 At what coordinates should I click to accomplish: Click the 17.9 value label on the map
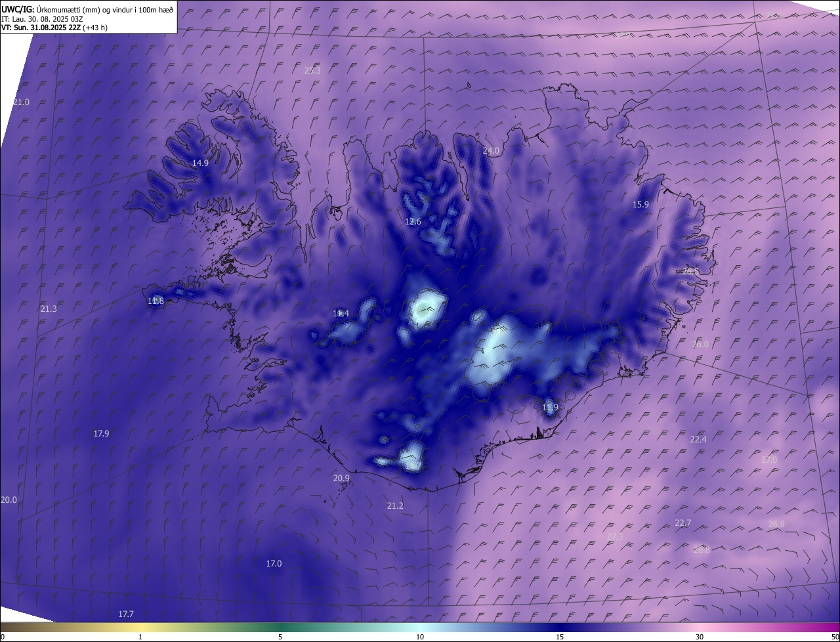tap(101, 434)
